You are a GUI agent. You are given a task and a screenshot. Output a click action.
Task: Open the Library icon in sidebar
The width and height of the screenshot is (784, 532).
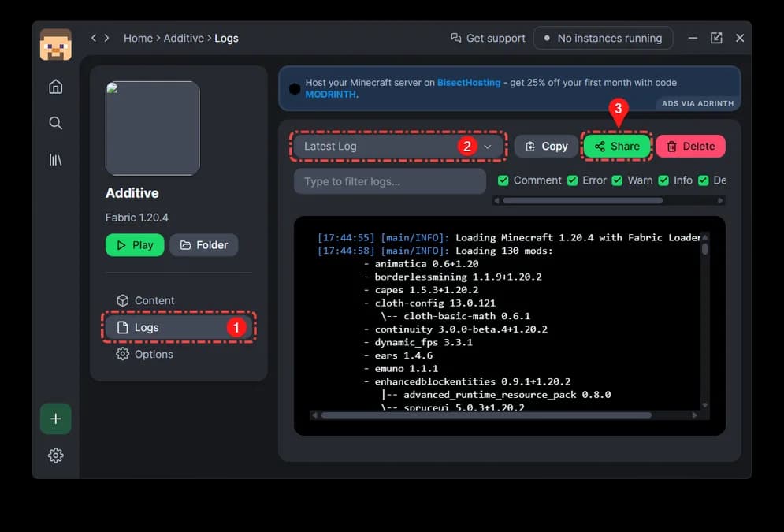(x=55, y=160)
